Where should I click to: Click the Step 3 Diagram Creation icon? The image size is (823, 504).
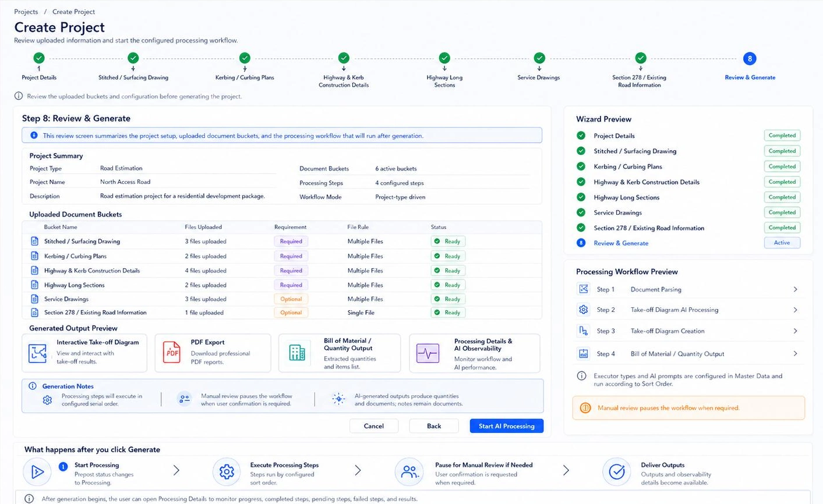click(x=583, y=331)
